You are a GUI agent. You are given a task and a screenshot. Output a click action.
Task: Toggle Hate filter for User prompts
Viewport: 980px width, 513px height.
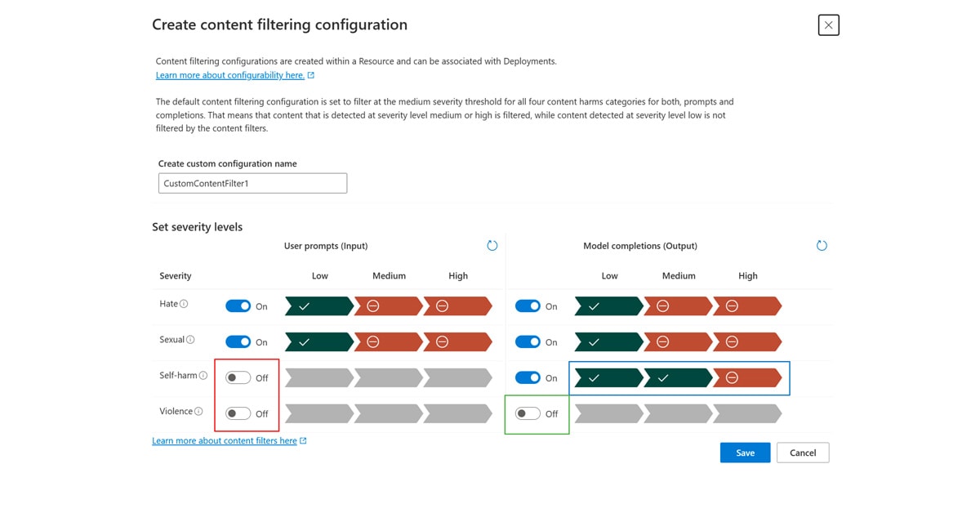(238, 306)
